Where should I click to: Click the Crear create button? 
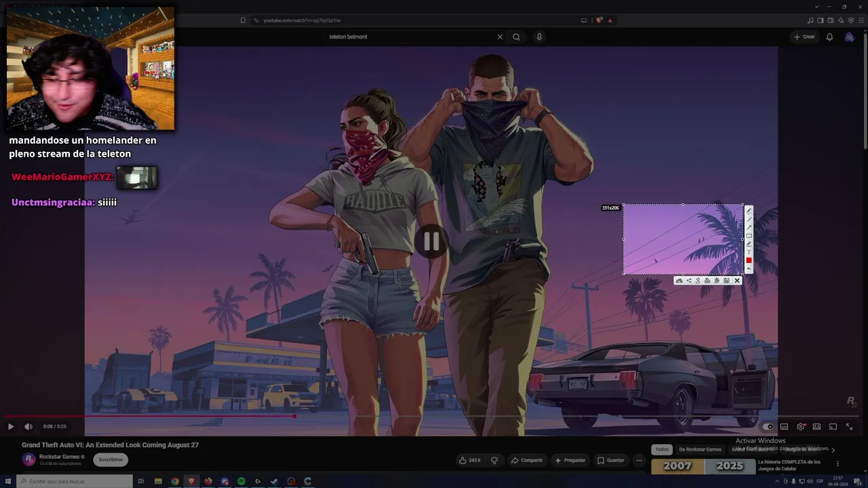(804, 37)
